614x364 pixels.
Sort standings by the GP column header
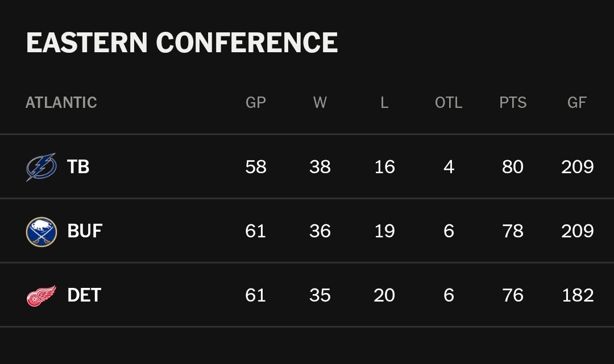[256, 103]
